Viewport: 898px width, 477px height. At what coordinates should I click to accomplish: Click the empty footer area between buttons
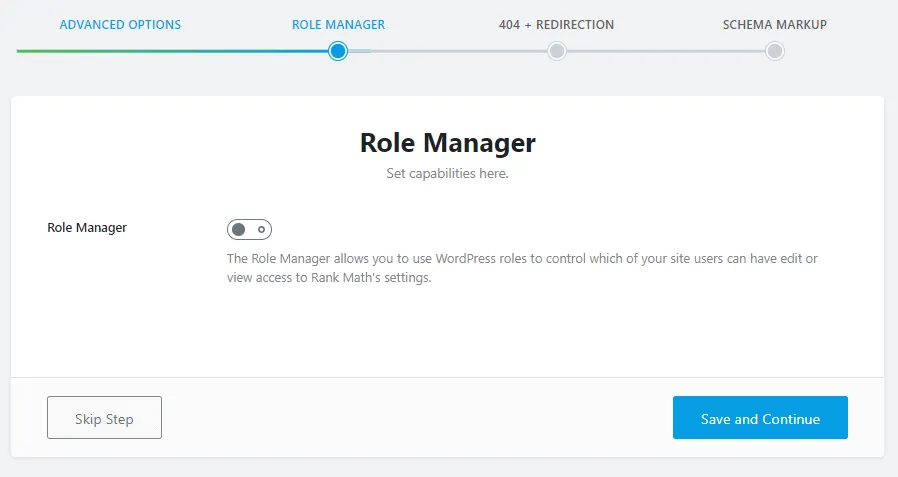415,418
